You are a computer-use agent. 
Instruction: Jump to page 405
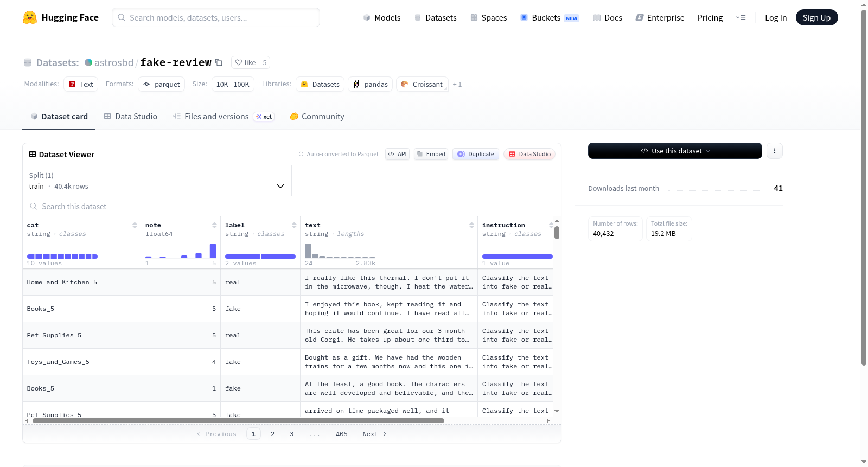click(x=341, y=434)
